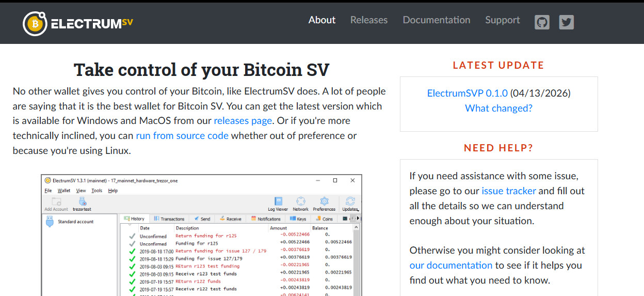Switch to the Receive tab
Image resolution: width=644 pixels, height=296 pixels.
(230, 219)
